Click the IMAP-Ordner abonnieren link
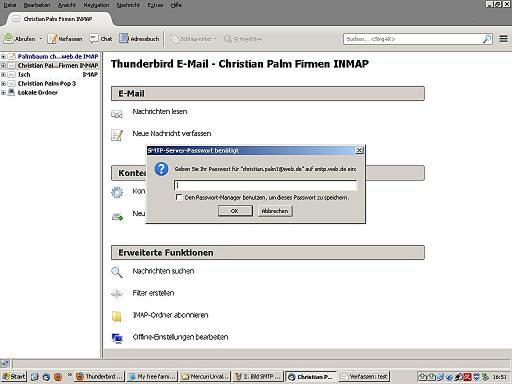This screenshot has width=512, height=384. pyautogui.click(x=170, y=315)
